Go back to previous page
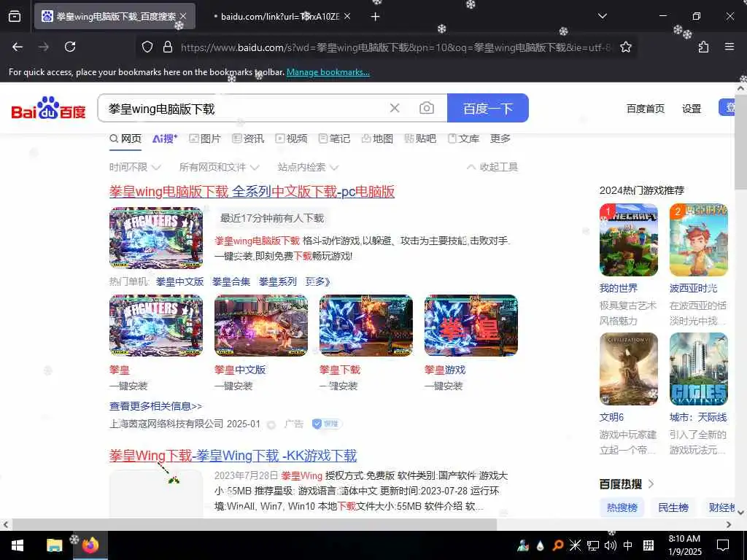Screen dimensions: 747x560 point(18,47)
